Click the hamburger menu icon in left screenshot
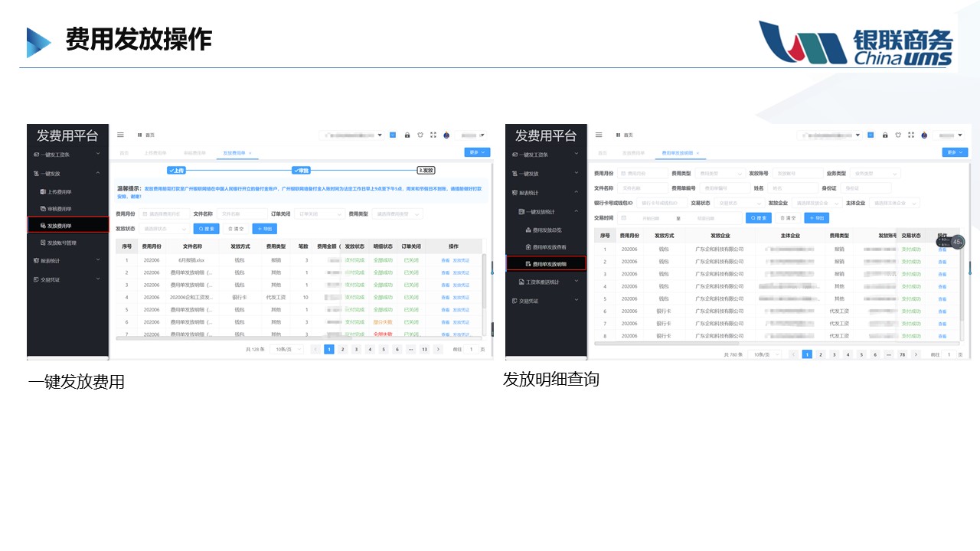980x551 pixels. (x=120, y=135)
